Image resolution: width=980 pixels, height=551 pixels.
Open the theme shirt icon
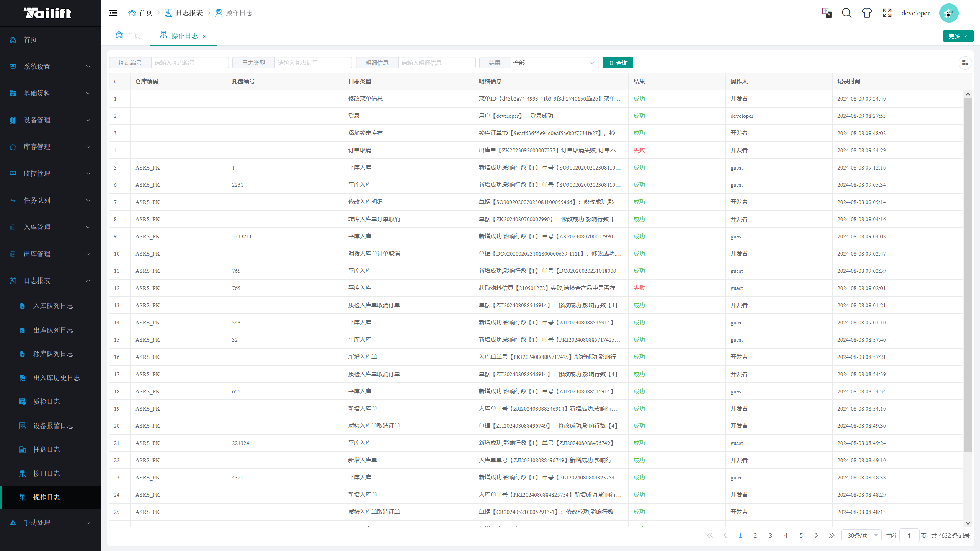tap(867, 13)
